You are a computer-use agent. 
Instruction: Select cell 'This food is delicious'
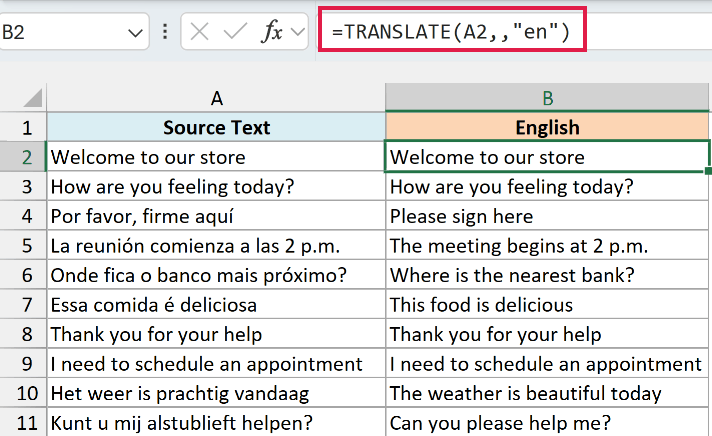pos(547,304)
